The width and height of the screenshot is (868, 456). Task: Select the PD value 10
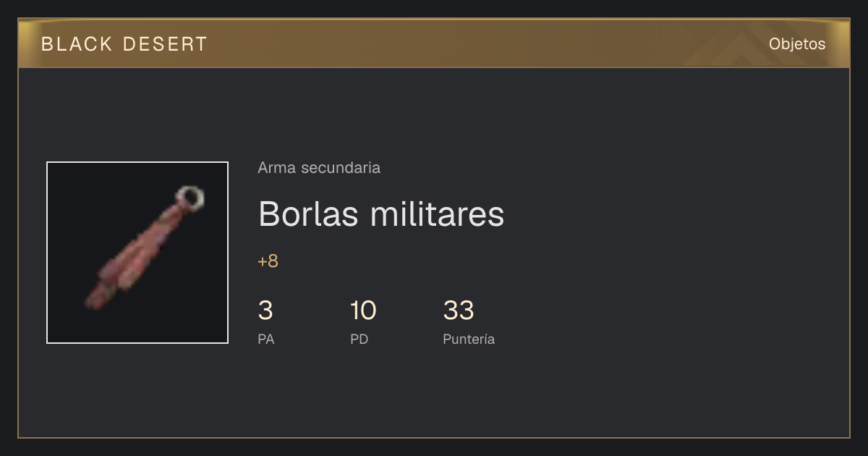tap(363, 311)
